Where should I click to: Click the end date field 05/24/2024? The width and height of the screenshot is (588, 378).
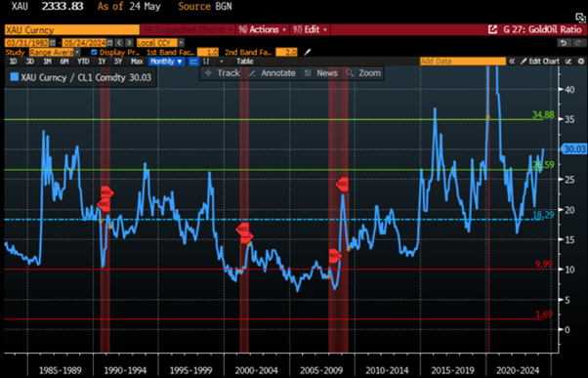click(84, 43)
